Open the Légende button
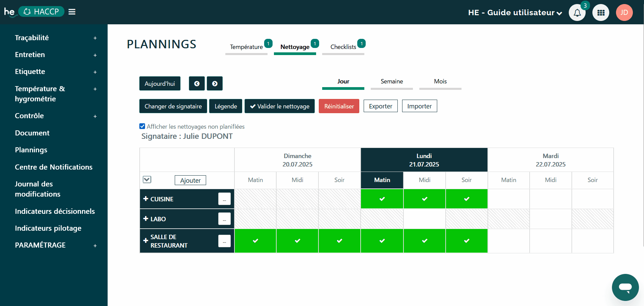 click(x=226, y=106)
